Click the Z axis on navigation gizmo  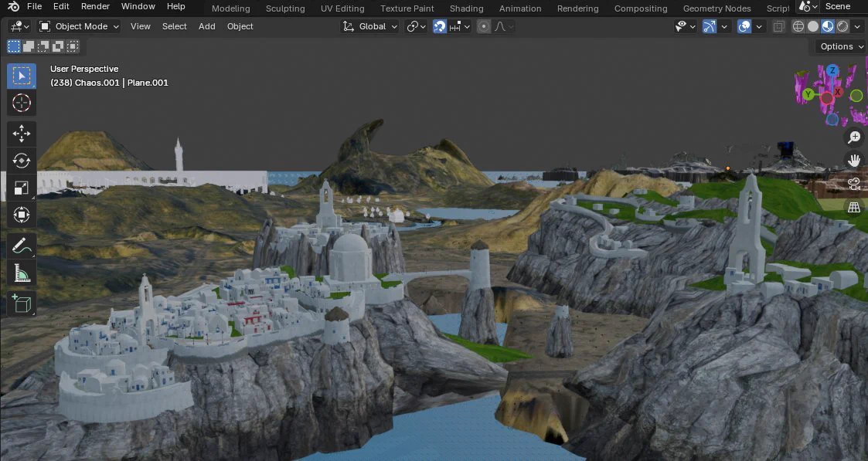(x=832, y=70)
